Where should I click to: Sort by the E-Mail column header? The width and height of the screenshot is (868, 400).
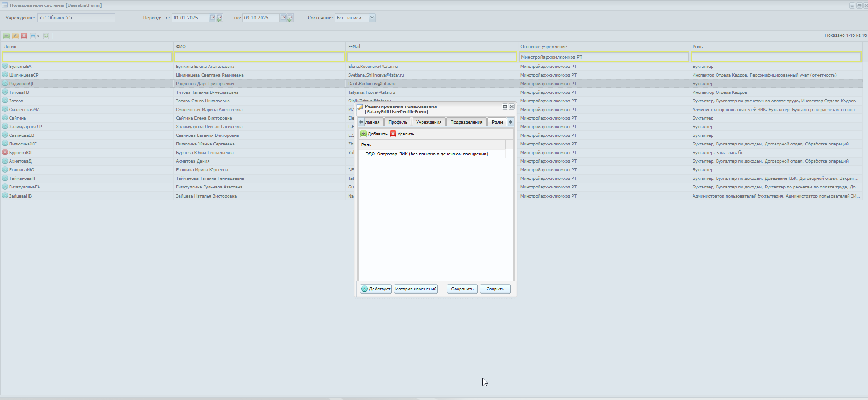tap(432, 46)
